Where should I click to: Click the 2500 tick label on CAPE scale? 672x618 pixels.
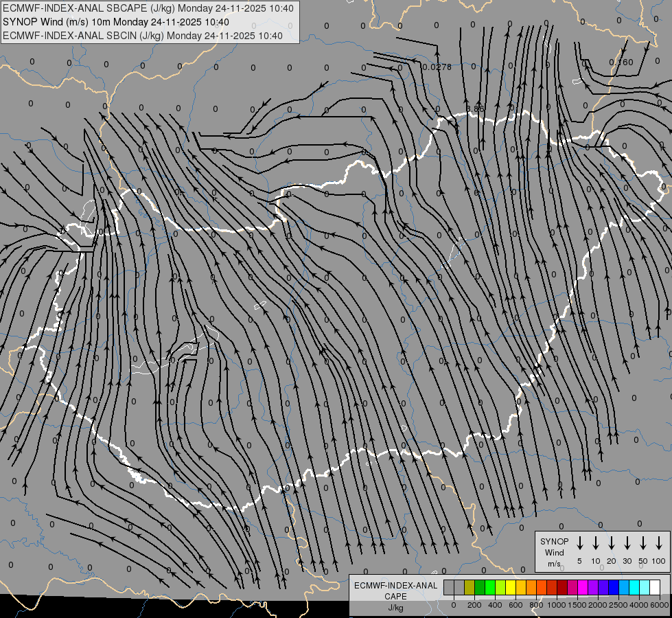(x=618, y=605)
